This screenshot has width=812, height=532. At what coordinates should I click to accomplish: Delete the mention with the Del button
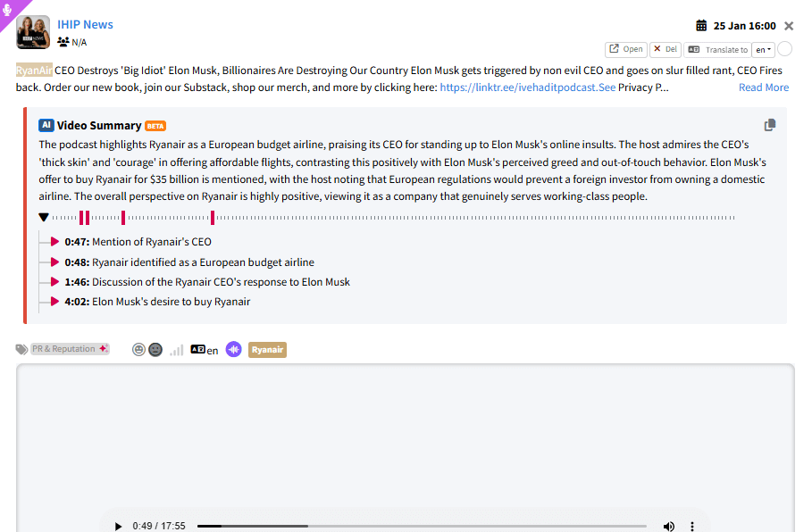(x=666, y=50)
